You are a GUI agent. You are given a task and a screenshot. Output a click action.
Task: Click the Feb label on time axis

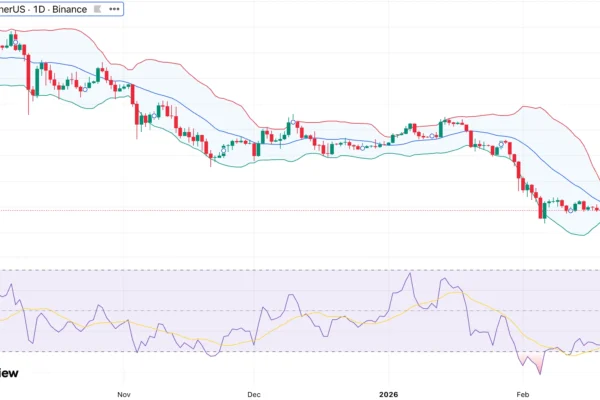(522, 394)
